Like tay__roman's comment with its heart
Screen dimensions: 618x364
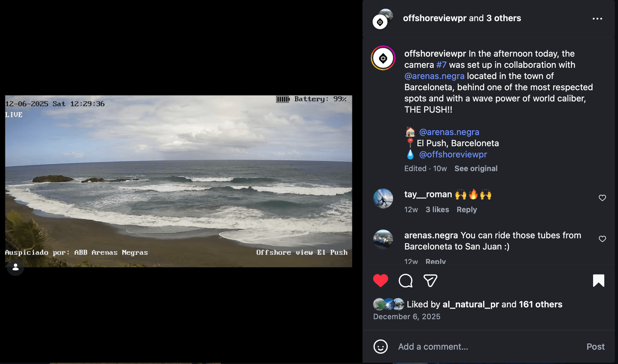click(602, 198)
